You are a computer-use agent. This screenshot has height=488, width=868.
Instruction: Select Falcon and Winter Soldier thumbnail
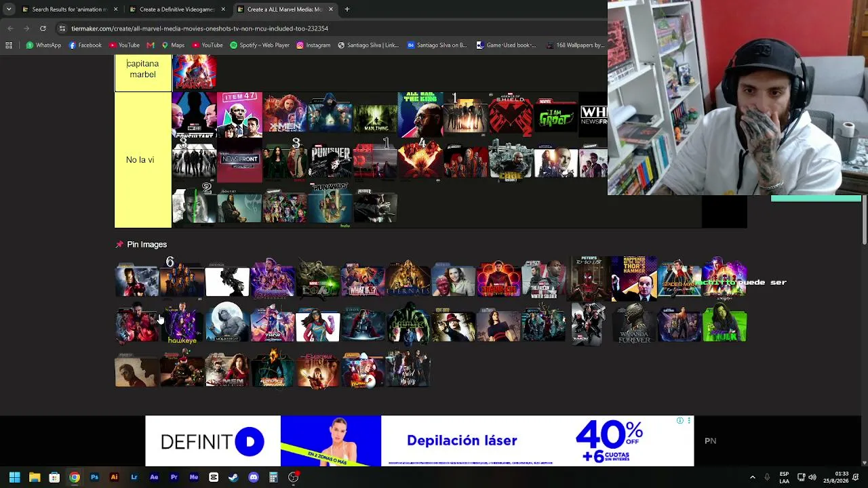(x=544, y=279)
